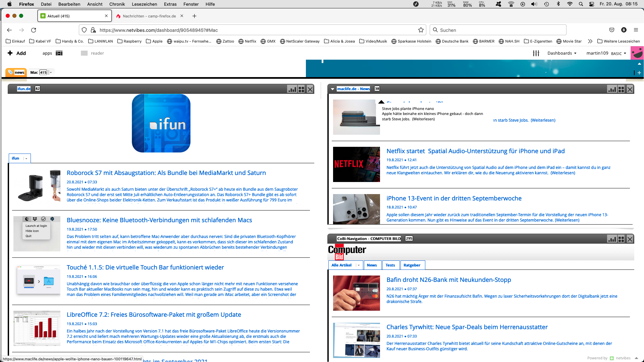Image resolution: width=644 pixels, height=362 pixels.
Task: Open Roborock S7 article headline link
Action: point(166,173)
